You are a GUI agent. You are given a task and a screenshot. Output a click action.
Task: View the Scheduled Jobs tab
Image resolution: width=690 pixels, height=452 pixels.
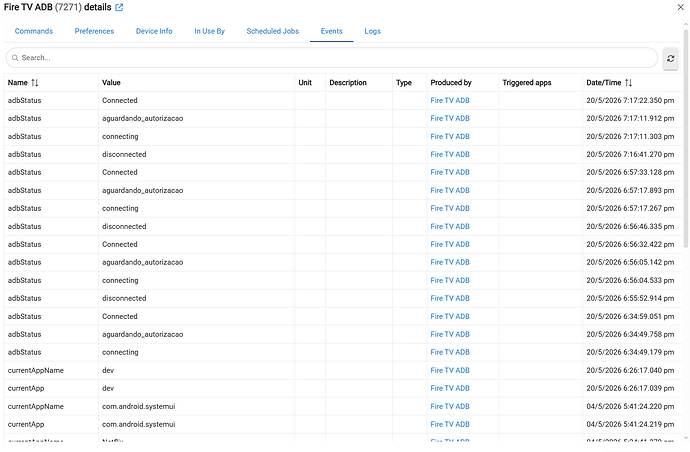click(x=272, y=31)
